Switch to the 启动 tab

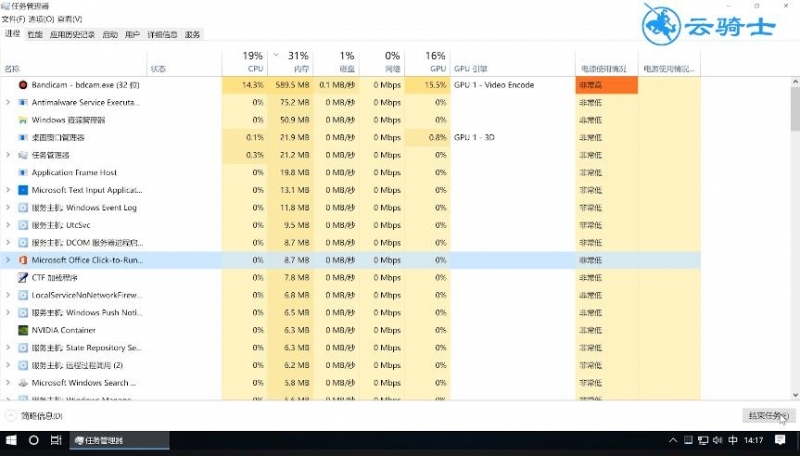coord(110,34)
